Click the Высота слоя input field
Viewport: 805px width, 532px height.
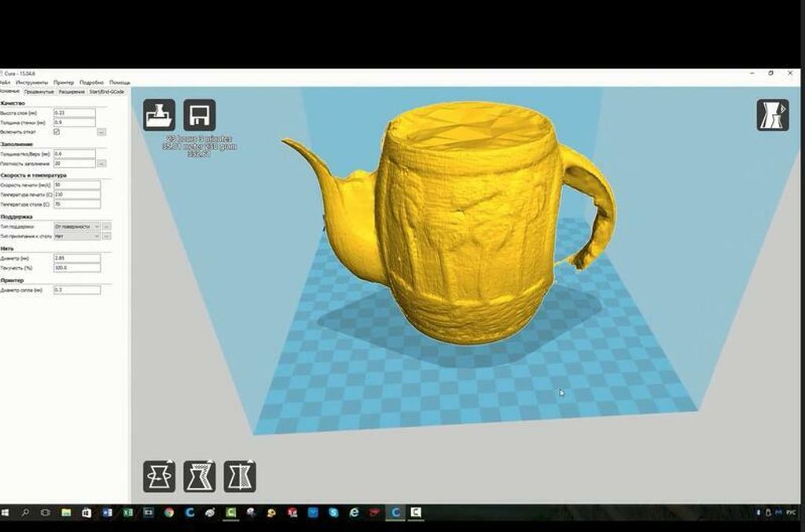(x=75, y=112)
